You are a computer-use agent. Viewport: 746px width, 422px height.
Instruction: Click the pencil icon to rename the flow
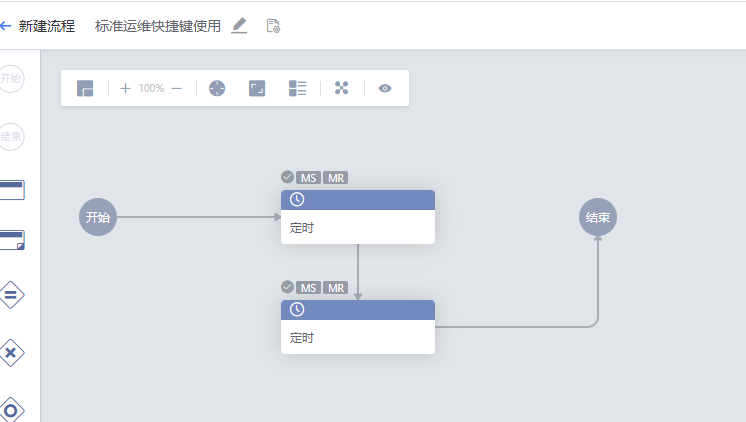pos(239,26)
